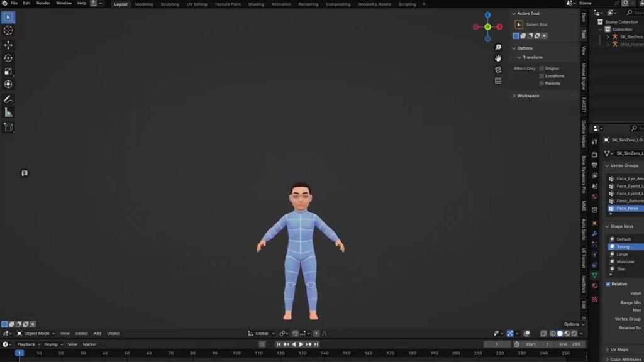Switch to the Sculpting workspace tab
This screenshot has width=644, height=362.
click(x=169, y=4)
